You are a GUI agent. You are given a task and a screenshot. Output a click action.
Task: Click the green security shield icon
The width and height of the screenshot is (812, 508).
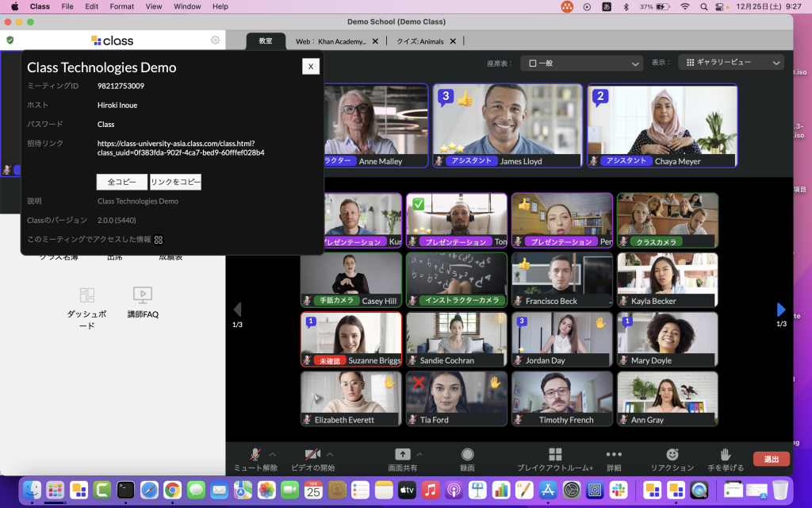coord(10,40)
